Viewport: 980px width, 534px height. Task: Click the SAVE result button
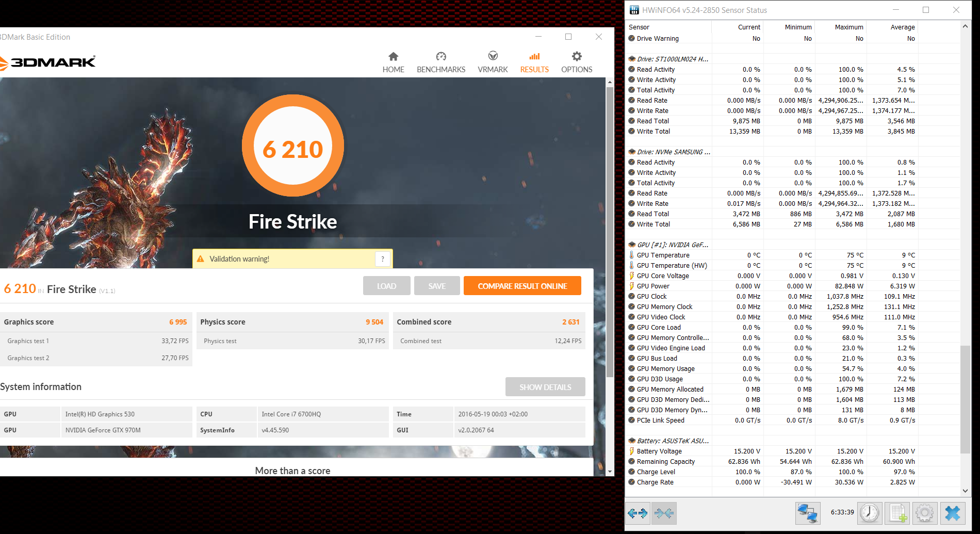click(x=437, y=286)
